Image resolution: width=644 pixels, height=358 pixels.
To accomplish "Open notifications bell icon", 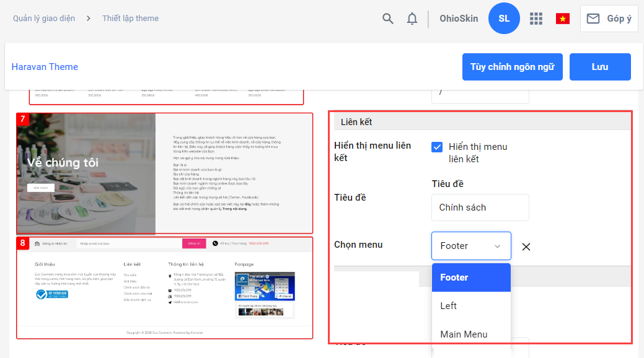I will click(412, 19).
